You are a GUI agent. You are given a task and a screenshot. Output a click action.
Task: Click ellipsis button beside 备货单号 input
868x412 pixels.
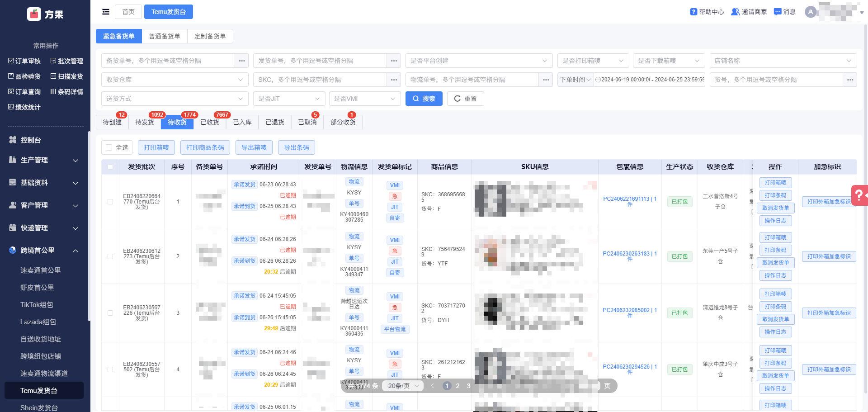[x=242, y=61]
